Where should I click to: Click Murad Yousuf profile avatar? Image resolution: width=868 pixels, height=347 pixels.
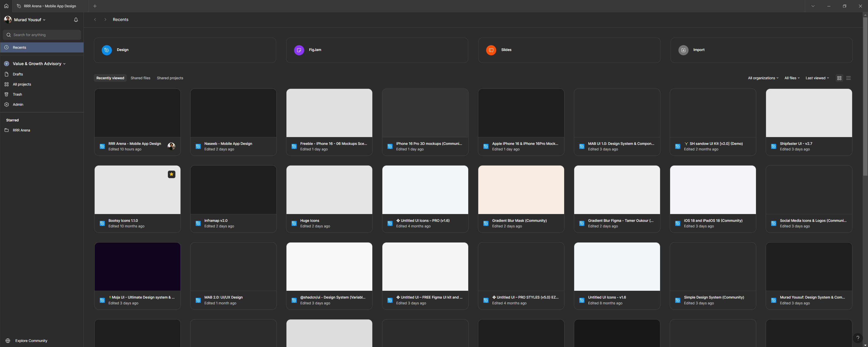click(x=7, y=19)
